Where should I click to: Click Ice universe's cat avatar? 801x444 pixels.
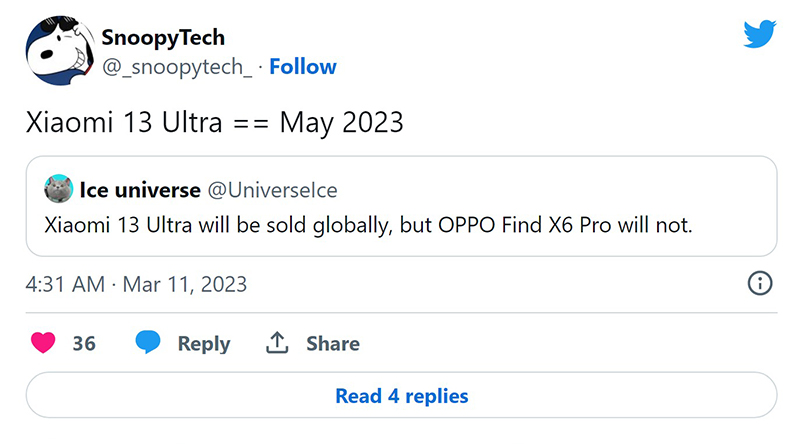[58, 189]
